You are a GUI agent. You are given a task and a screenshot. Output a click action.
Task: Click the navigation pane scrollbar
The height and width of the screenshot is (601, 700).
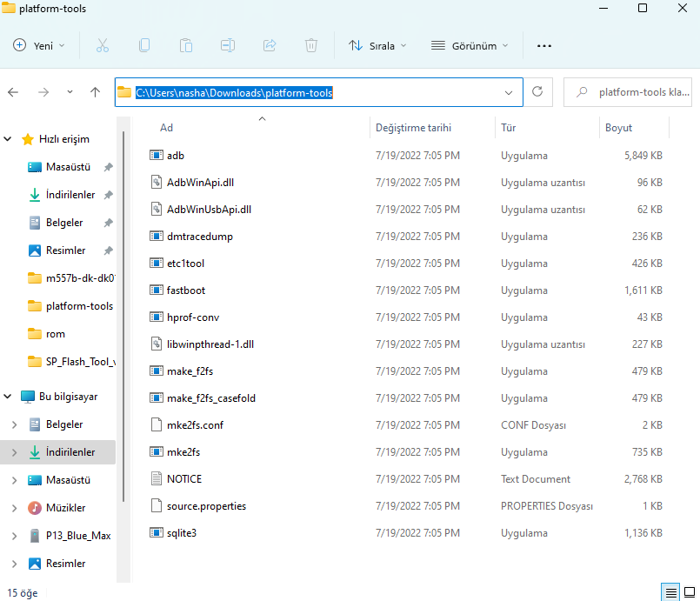123,317
